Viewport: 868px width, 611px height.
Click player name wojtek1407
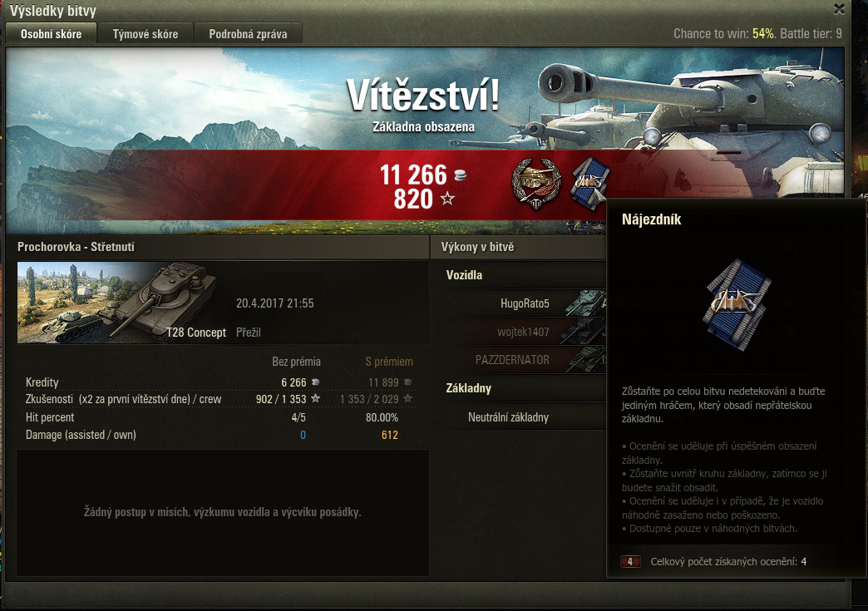[x=523, y=332]
